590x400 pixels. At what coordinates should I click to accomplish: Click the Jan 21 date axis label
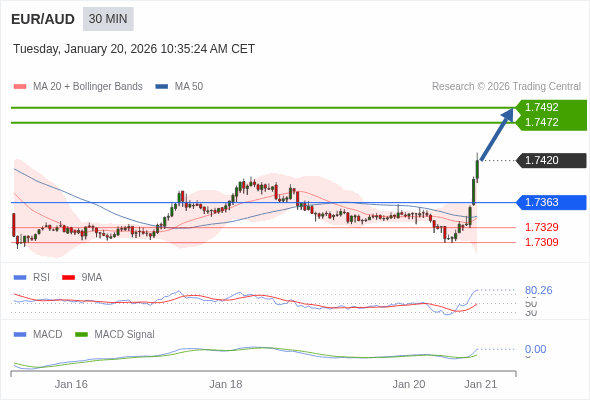(x=481, y=385)
